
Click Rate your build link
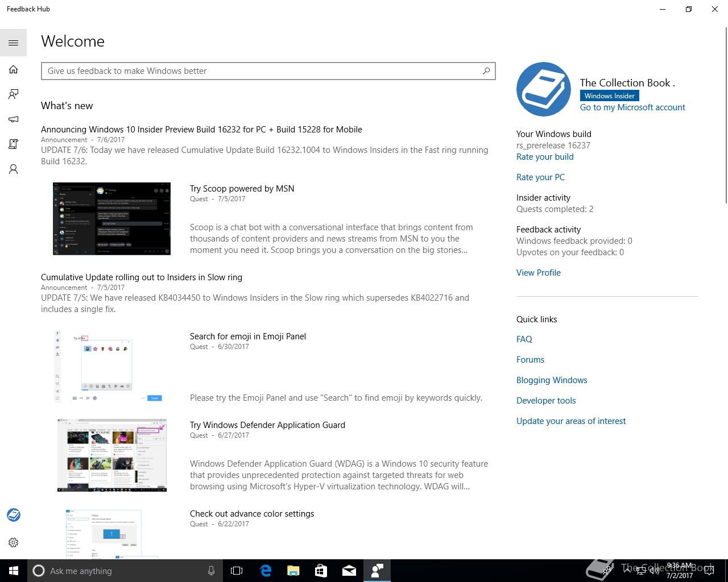click(x=545, y=157)
